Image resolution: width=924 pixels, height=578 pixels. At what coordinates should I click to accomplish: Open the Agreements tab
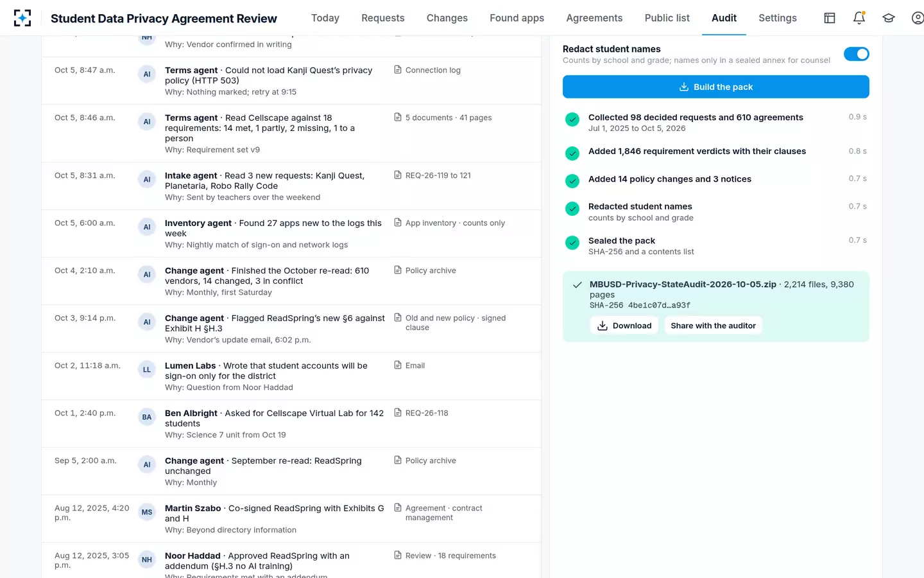point(594,18)
